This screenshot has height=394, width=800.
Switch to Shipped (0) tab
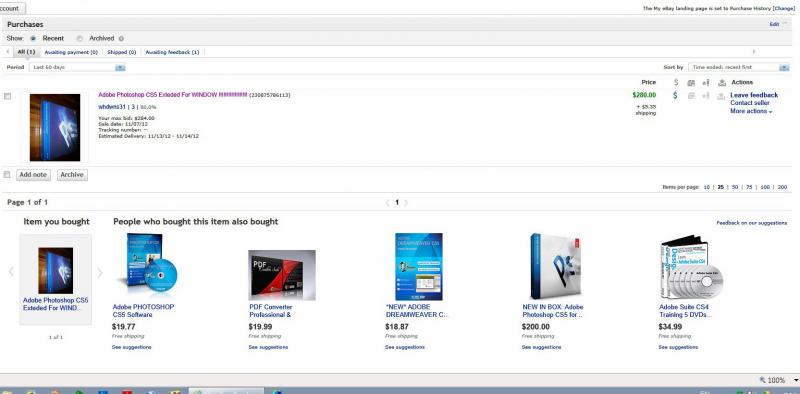pos(121,52)
